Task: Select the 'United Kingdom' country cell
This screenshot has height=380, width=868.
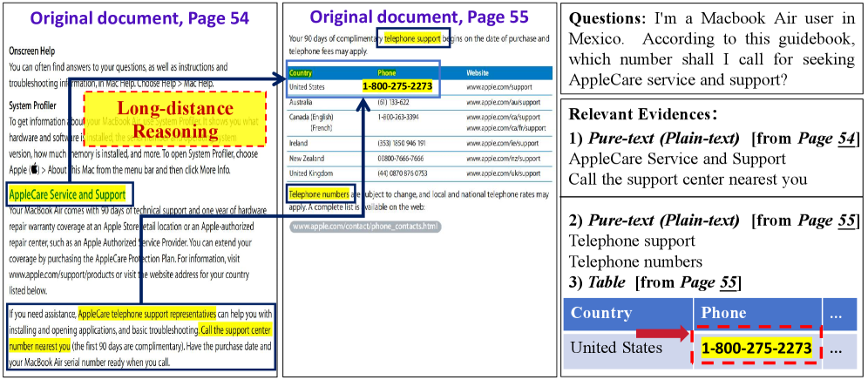Action: pos(309,173)
